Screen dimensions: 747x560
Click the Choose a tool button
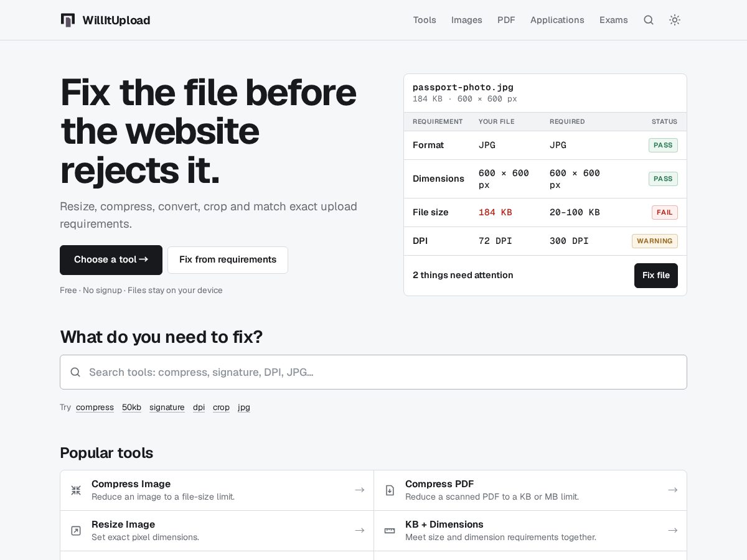point(111,260)
